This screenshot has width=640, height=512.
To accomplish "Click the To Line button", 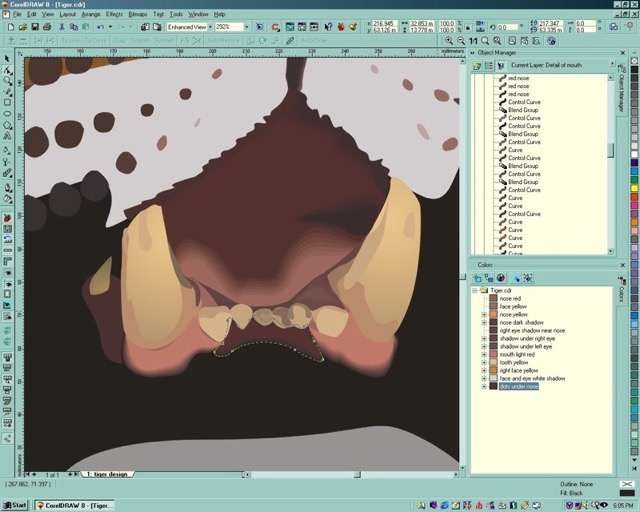I will 71,41.
